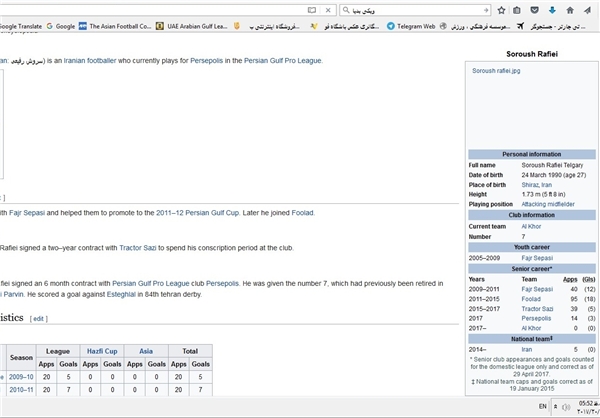Click the 'Club information' infobox header
Viewport: 600px width, 418px height.
pyautogui.click(x=532, y=215)
